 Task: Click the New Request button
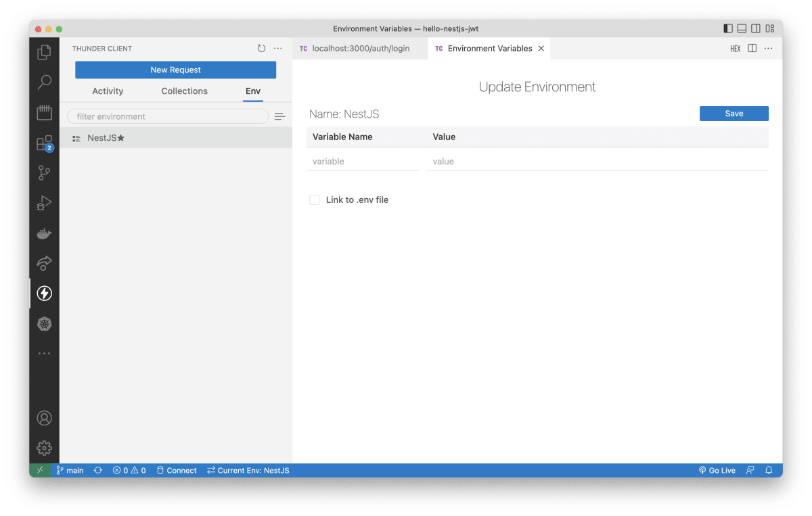point(176,70)
